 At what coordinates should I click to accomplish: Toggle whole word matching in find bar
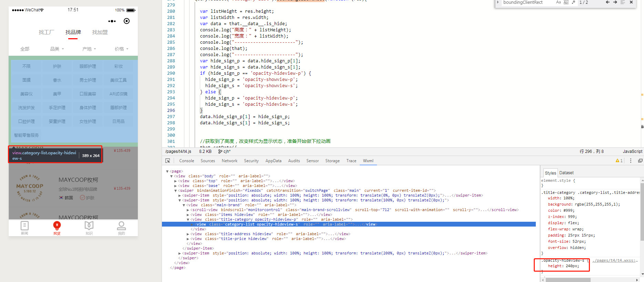[566, 2]
